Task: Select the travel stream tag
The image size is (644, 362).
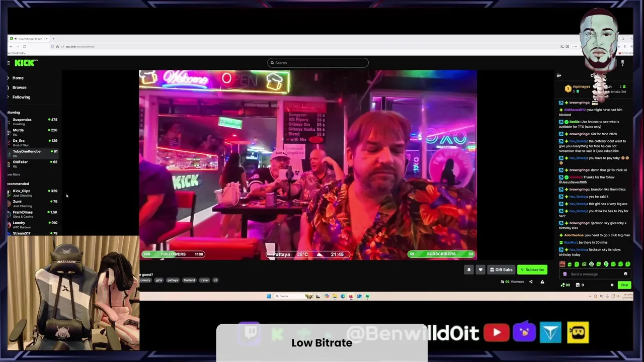Action: (204, 280)
